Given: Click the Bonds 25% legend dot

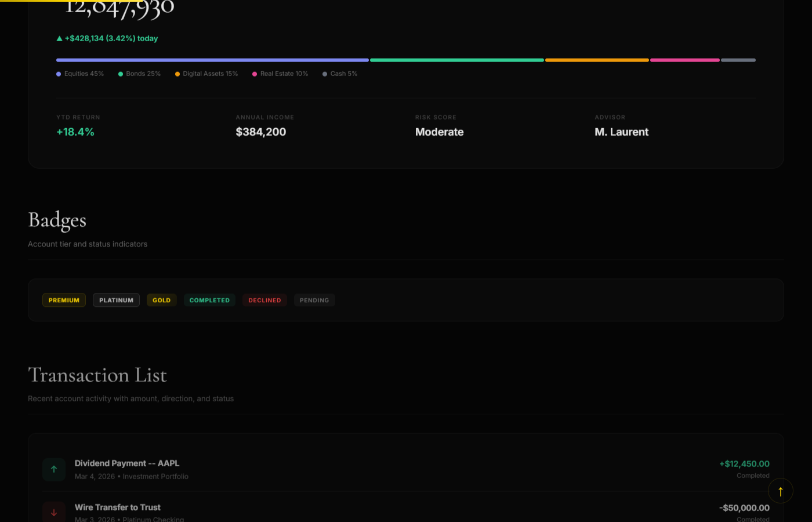Looking at the screenshot, I should [x=121, y=74].
